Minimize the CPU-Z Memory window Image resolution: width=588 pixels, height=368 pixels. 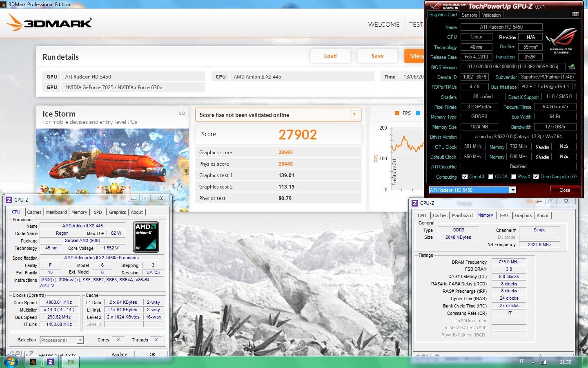tap(539, 202)
